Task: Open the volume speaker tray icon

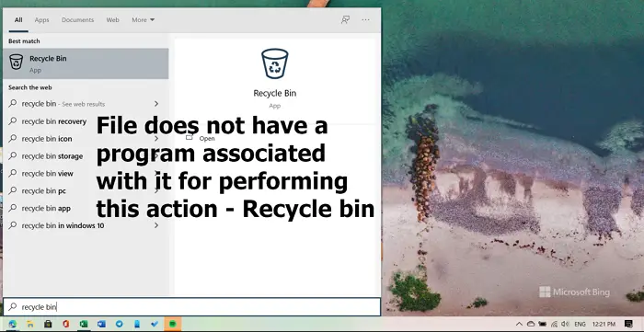Action: coord(565,325)
